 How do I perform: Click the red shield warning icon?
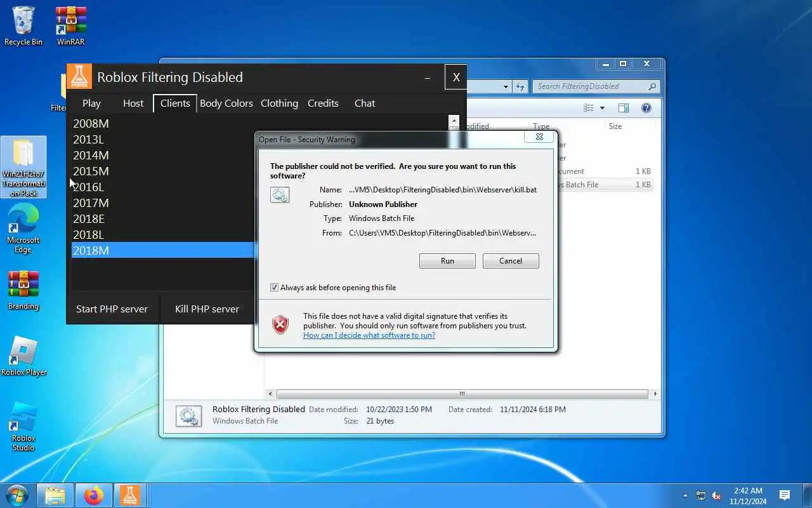pos(280,324)
